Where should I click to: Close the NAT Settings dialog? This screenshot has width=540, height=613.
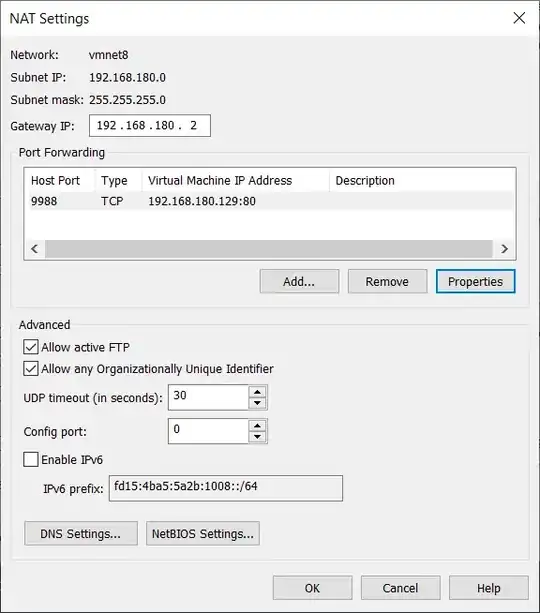[519, 18]
